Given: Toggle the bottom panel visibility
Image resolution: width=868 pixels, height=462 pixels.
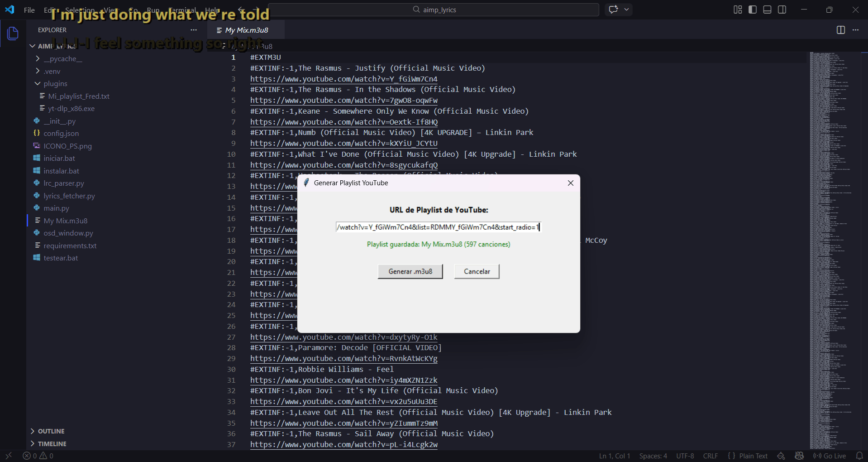Looking at the screenshot, I should pos(767,10).
